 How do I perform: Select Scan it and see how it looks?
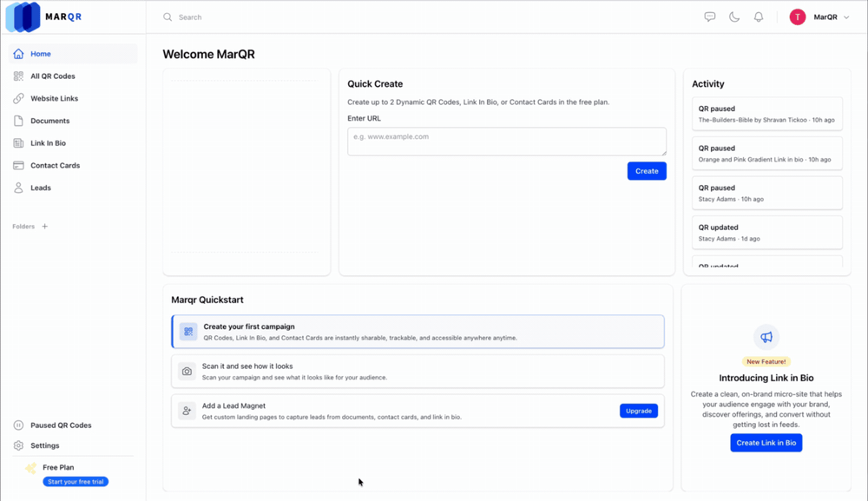pyautogui.click(x=418, y=372)
